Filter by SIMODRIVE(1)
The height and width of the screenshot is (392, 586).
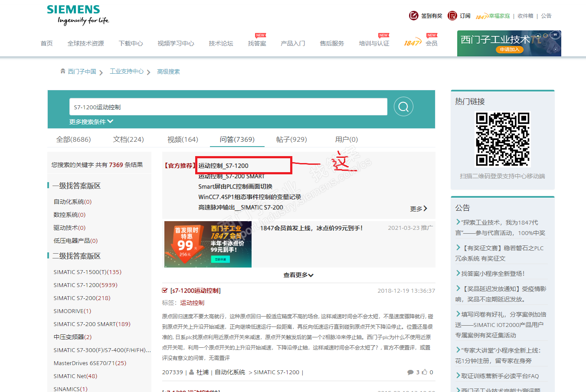[x=72, y=311]
